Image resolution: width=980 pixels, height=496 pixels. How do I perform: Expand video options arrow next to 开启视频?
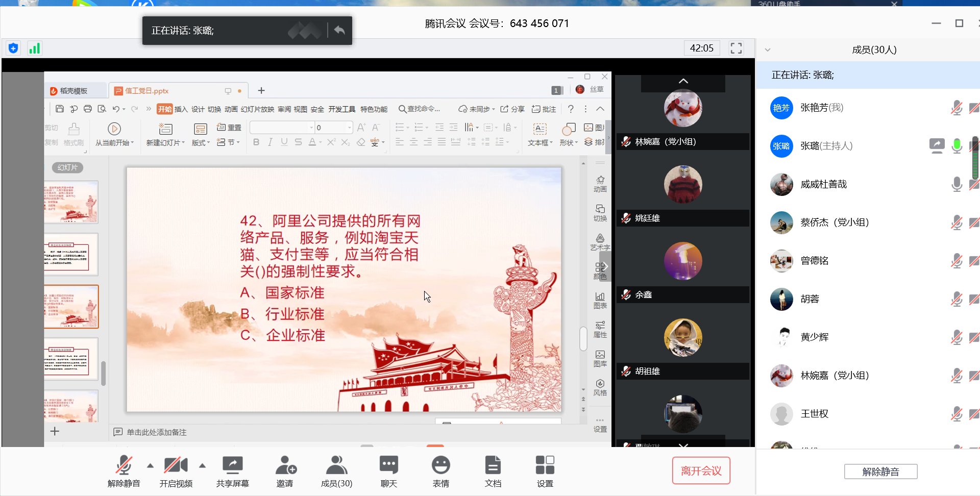(x=203, y=465)
